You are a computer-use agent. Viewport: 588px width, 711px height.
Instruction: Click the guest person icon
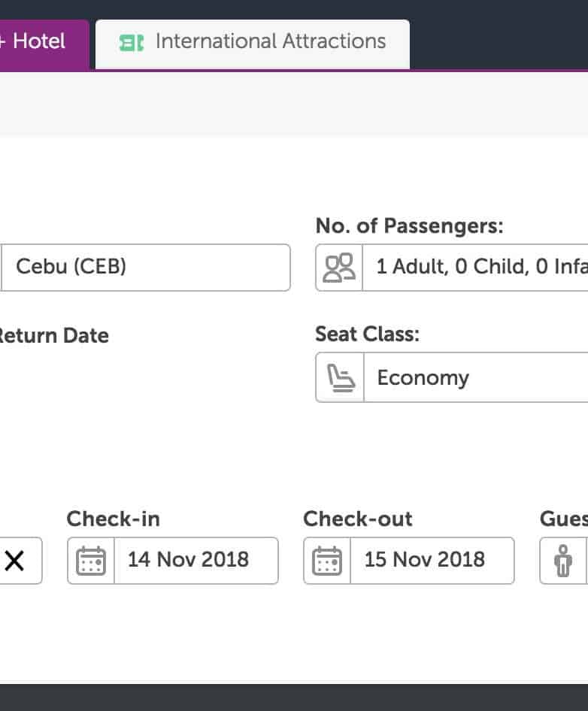563,561
